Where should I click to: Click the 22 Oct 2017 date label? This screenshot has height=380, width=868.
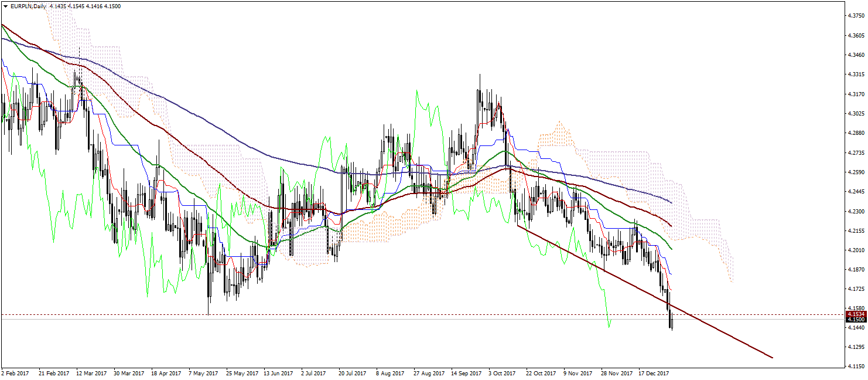(x=540, y=373)
